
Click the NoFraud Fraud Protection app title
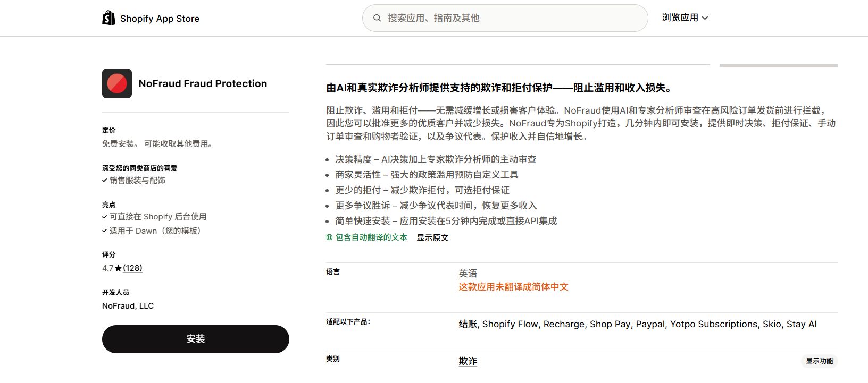point(203,83)
